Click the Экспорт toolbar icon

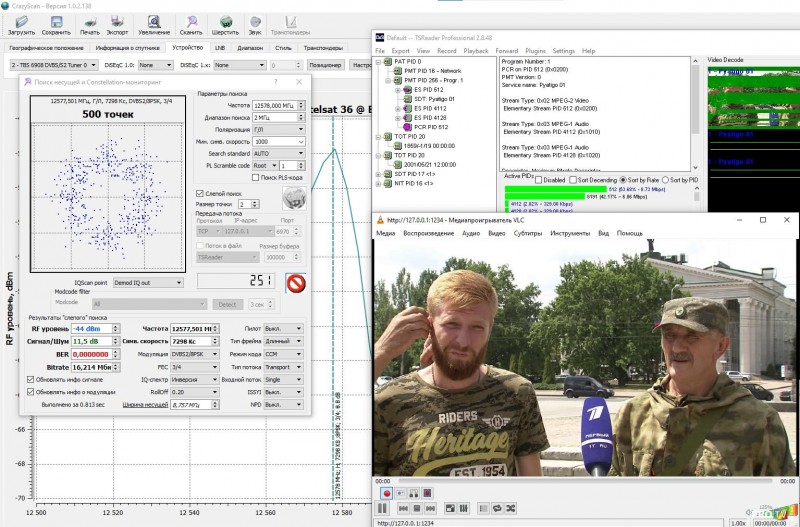pos(118,22)
